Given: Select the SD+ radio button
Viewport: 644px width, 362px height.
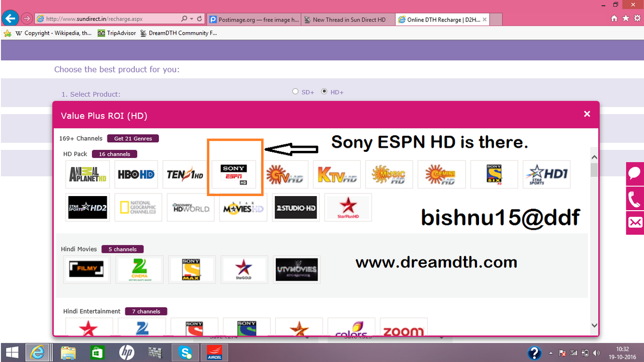Looking at the screenshot, I should 295,92.
